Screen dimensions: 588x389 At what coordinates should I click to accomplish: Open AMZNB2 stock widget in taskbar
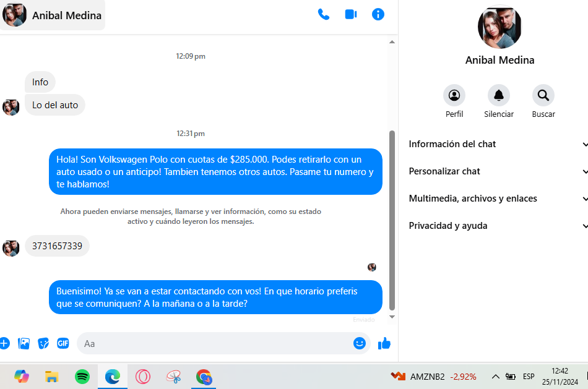(433, 376)
